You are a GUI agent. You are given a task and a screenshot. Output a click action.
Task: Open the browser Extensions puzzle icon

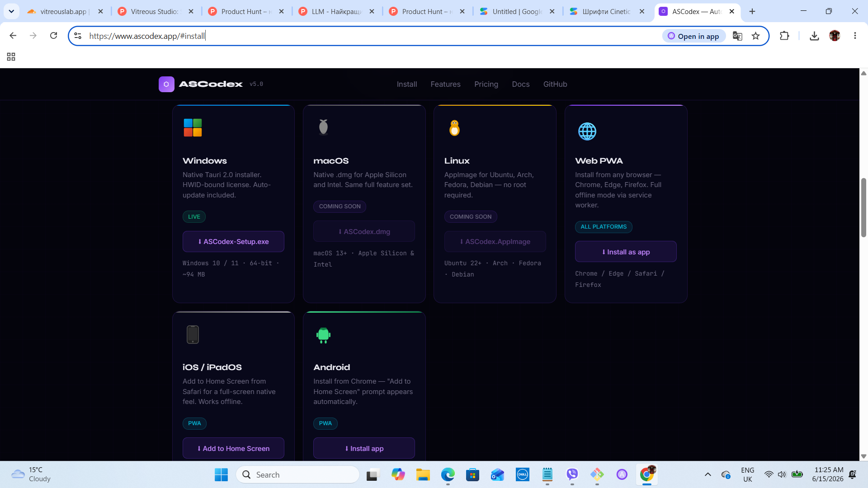click(784, 36)
